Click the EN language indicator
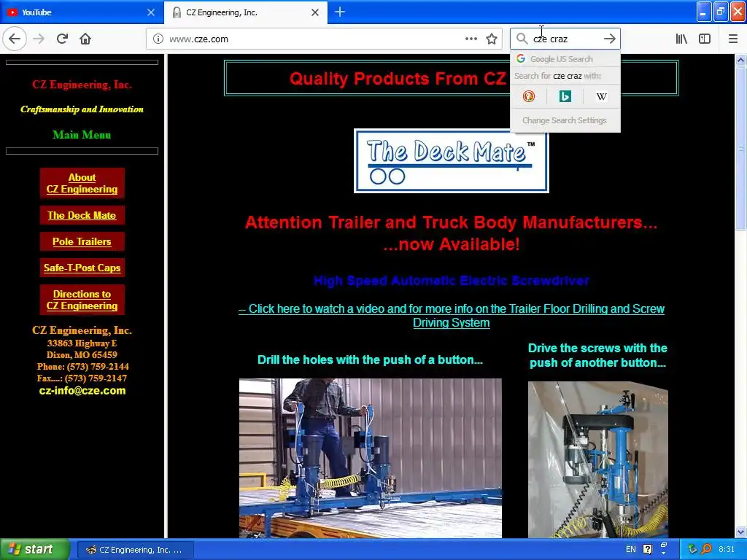The height and width of the screenshot is (560, 747). tap(631, 550)
